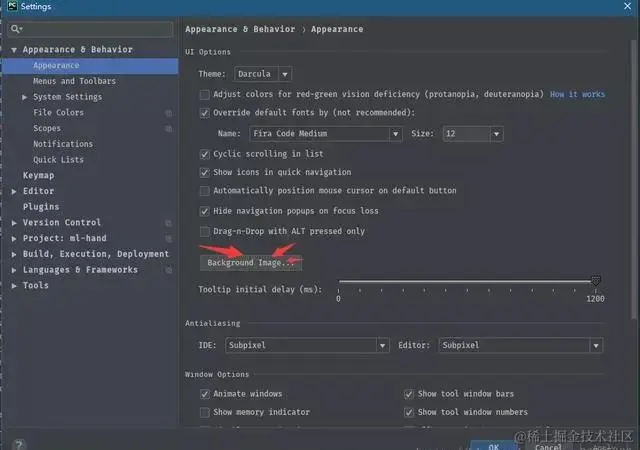The image size is (640, 450).
Task: Toggle Show tool window bars
Action: (x=409, y=394)
